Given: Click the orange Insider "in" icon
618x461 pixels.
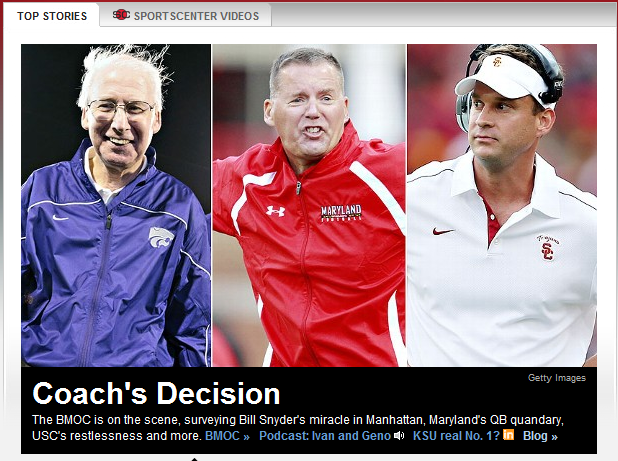Looking at the screenshot, I should [508, 434].
